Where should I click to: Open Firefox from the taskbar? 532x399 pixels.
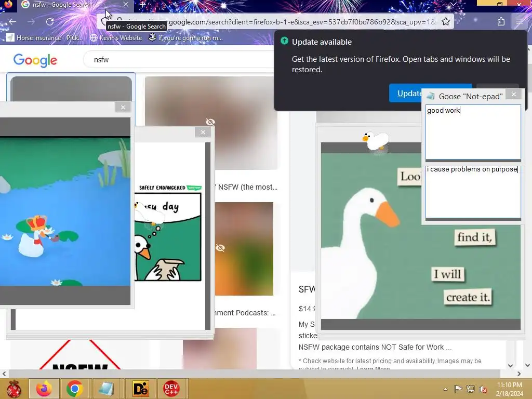pyautogui.click(x=44, y=389)
